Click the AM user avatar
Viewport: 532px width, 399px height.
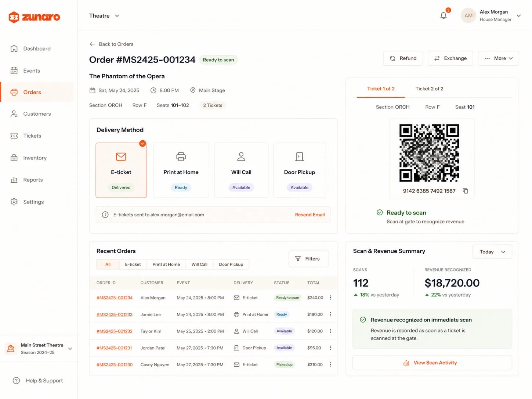tap(468, 15)
